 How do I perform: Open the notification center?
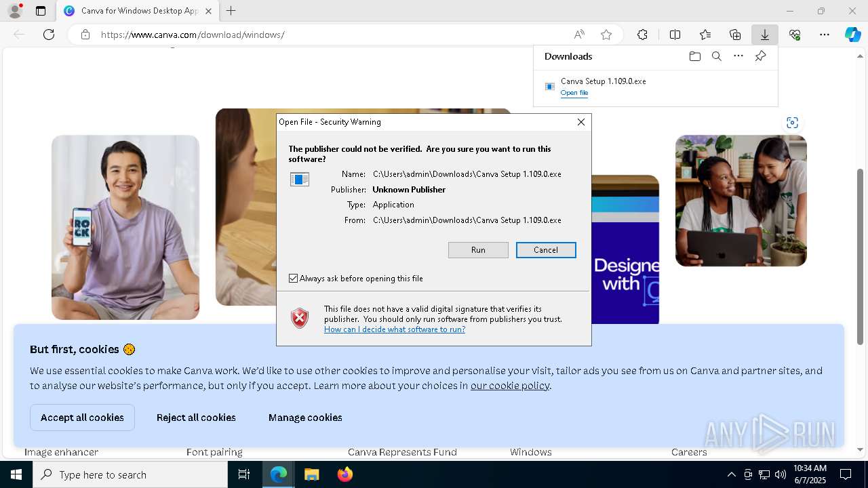(x=846, y=474)
